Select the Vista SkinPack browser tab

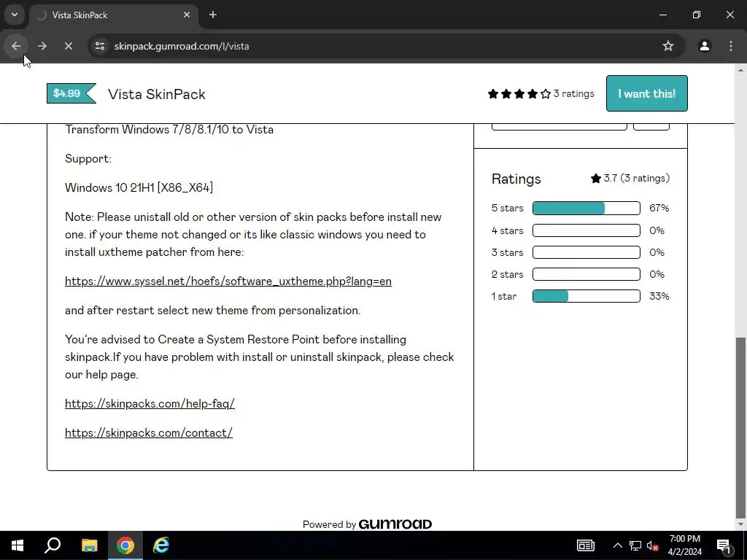pos(115,15)
